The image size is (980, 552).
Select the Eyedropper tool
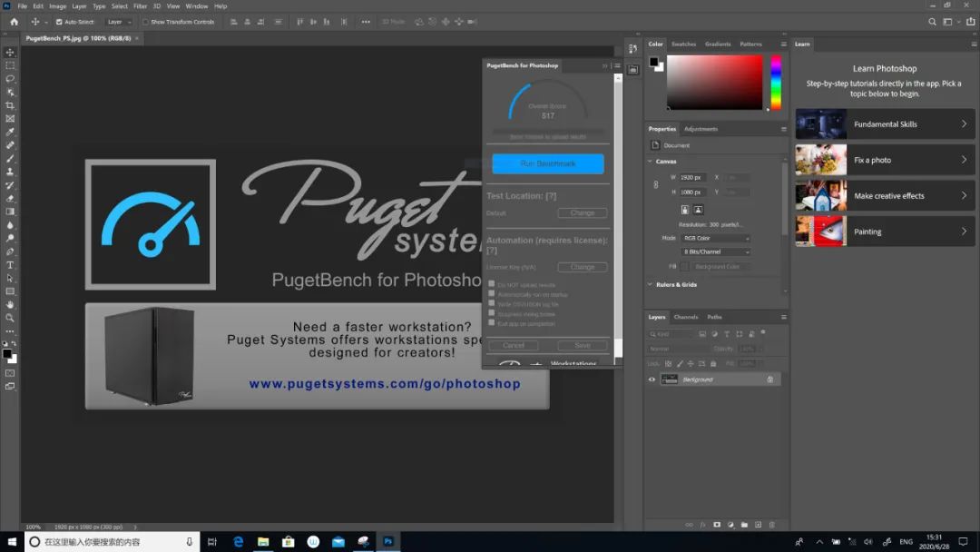pos(10,132)
